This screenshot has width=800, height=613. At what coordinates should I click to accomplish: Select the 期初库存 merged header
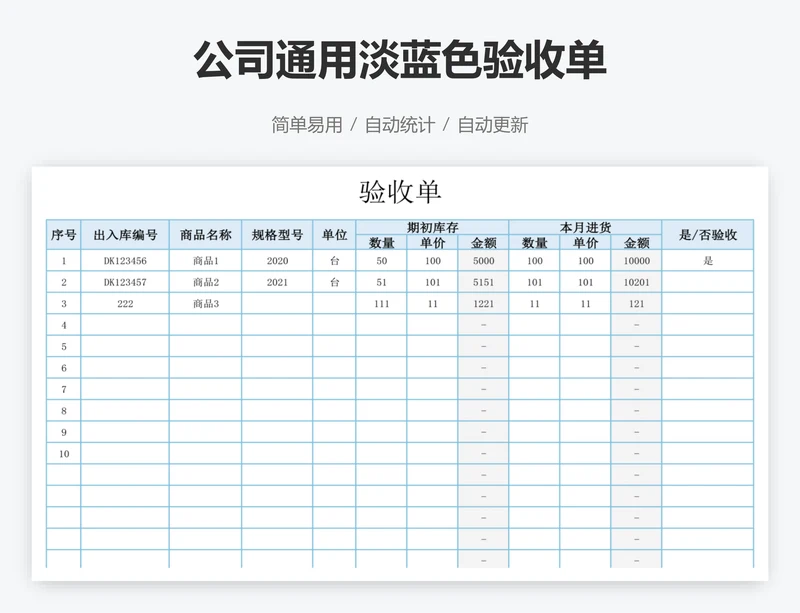pos(432,227)
